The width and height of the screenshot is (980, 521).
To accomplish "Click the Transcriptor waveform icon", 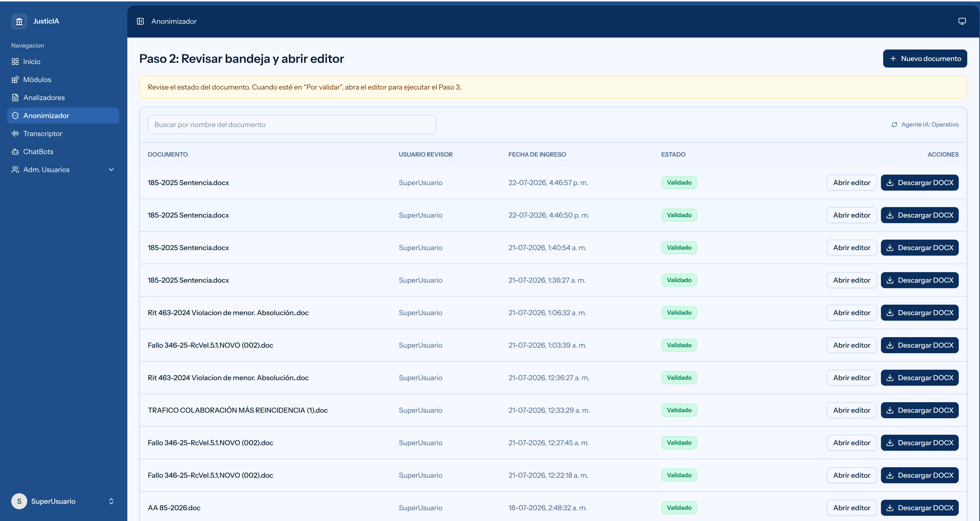I will click(15, 134).
